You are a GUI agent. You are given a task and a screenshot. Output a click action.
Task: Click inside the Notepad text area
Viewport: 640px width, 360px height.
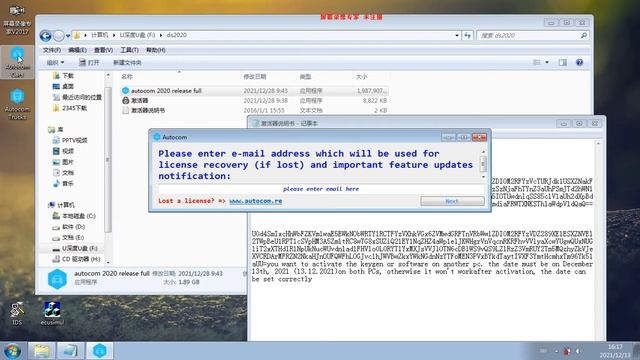[422, 241]
